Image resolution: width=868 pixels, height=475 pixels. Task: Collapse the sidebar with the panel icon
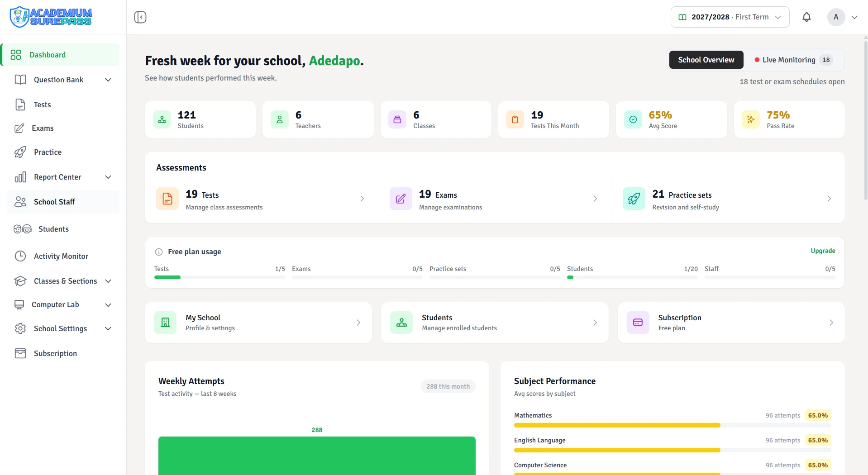140,17
